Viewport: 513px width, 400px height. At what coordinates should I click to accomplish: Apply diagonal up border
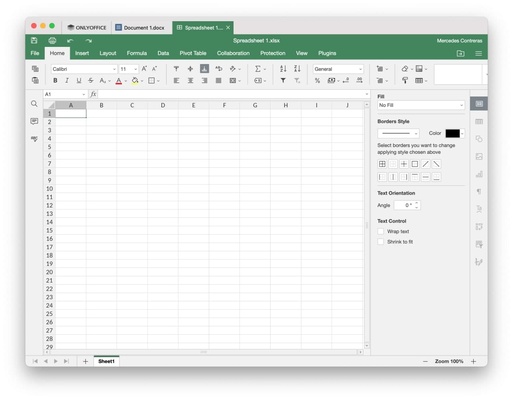click(425, 164)
